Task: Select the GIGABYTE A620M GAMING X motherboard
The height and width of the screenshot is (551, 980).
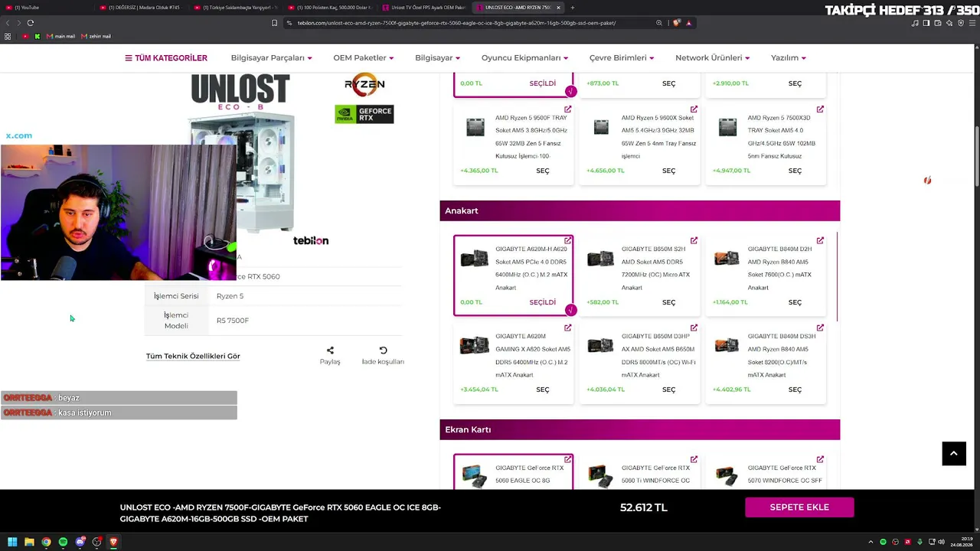Action: click(542, 390)
